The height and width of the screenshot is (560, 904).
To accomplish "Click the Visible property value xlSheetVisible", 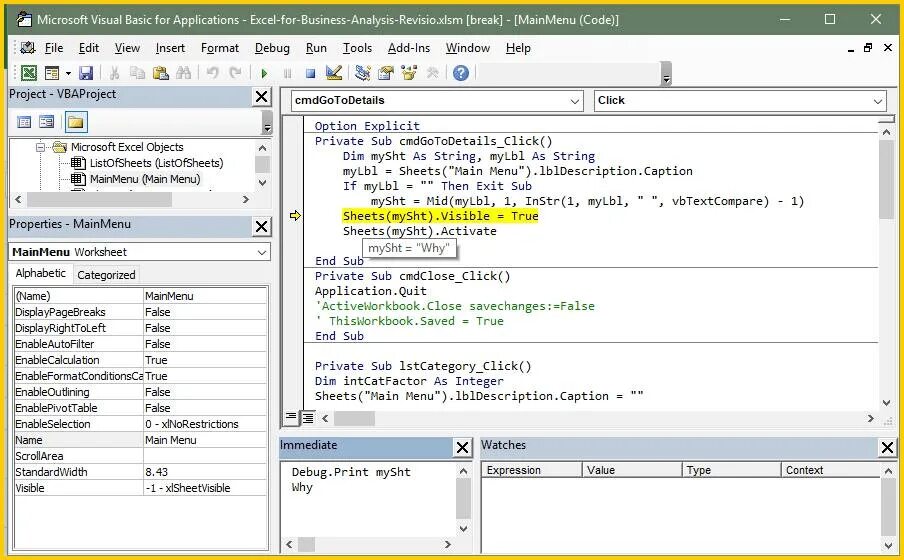I will coord(205,488).
